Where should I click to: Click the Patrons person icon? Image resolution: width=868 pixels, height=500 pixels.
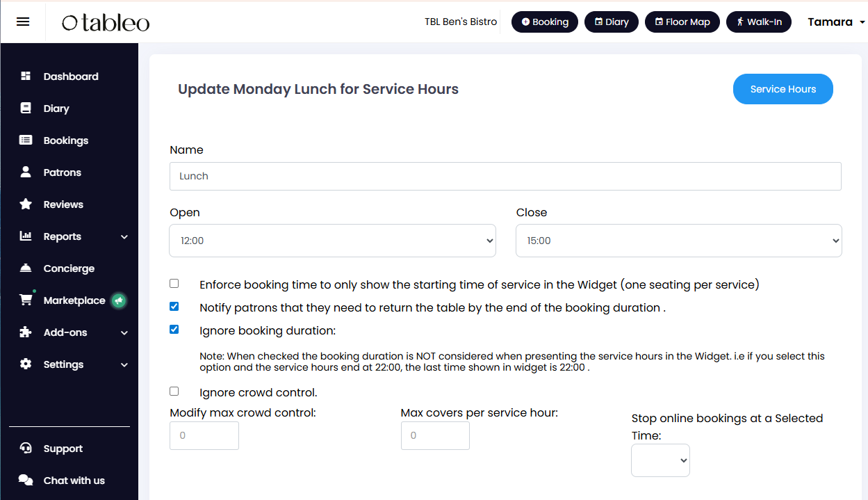tap(26, 172)
